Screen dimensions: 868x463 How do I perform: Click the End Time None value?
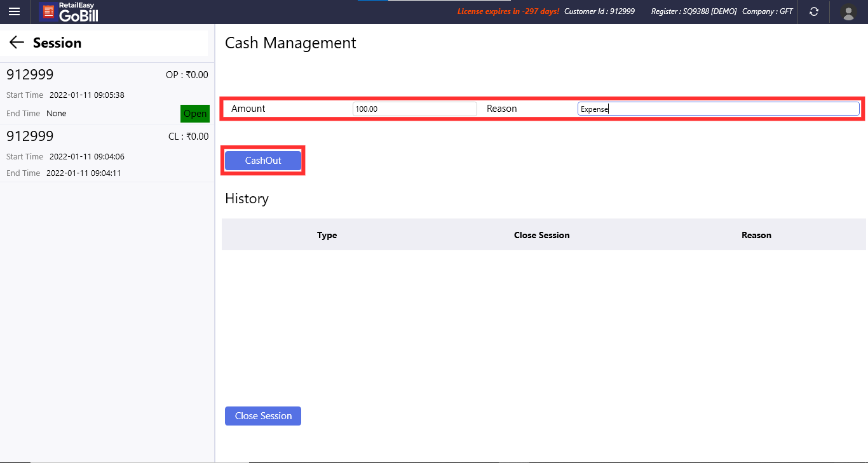click(x=57, y=114)
